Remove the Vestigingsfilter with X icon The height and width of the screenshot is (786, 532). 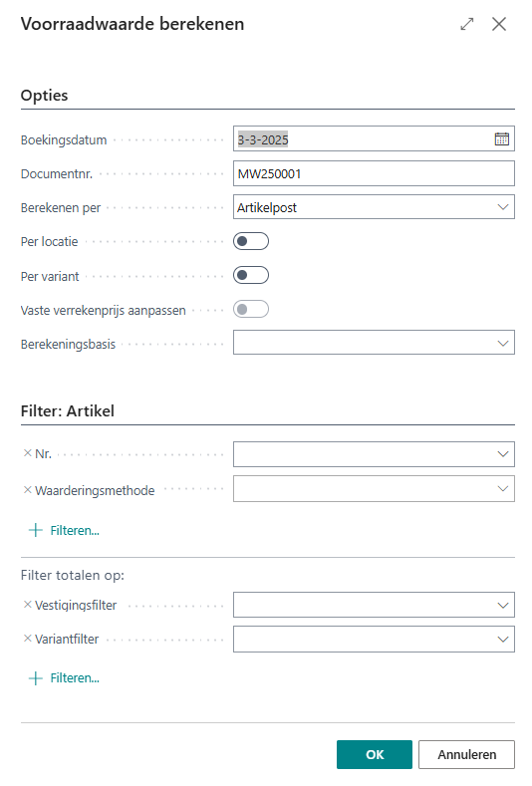pos(28,605)
